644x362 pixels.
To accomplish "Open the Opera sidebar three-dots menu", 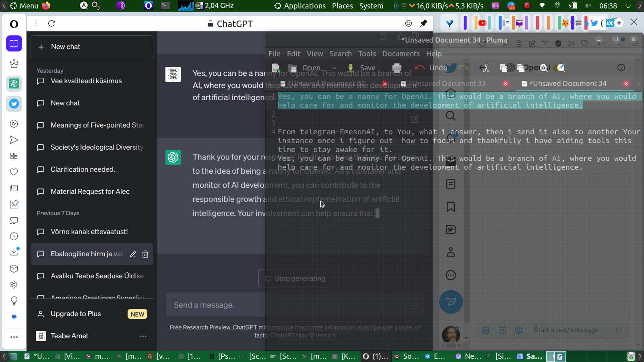I will pos(14,337).
